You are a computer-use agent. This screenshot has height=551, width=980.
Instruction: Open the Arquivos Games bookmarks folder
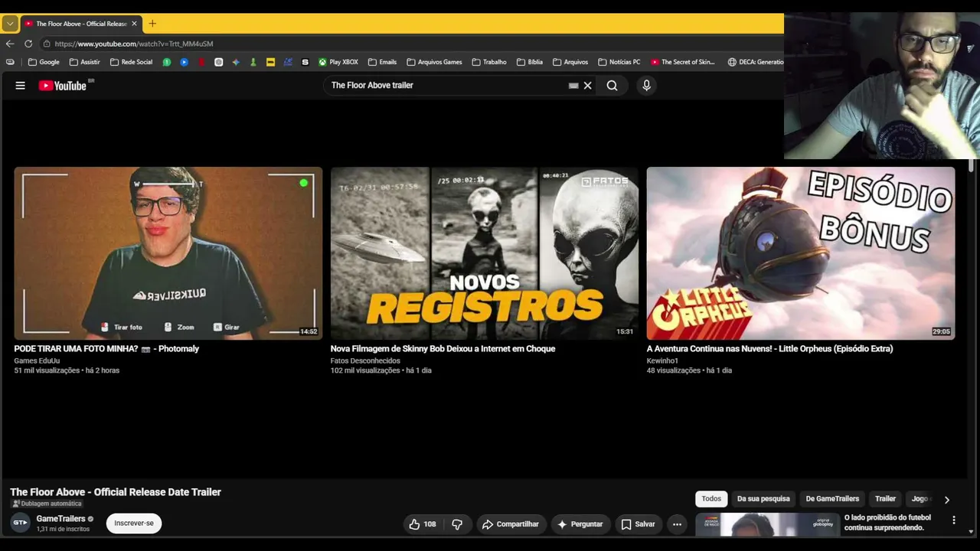pyautogui.click(x=434, y=62)
